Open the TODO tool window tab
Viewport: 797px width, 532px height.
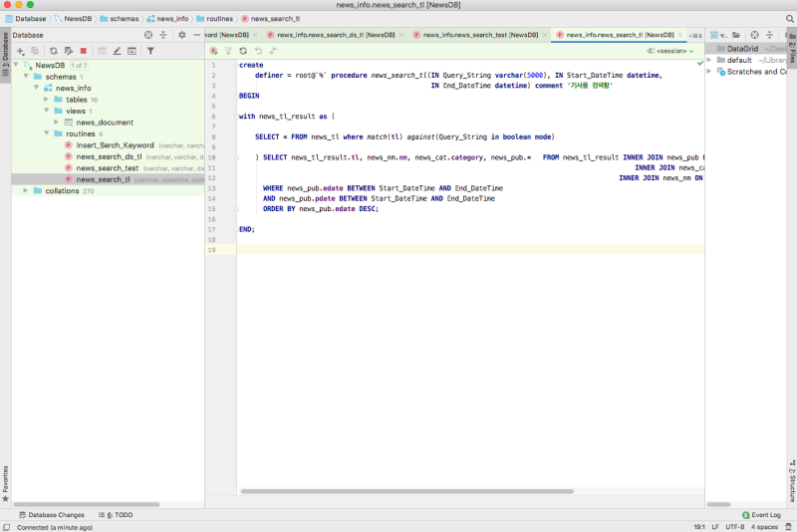point(116,515)
